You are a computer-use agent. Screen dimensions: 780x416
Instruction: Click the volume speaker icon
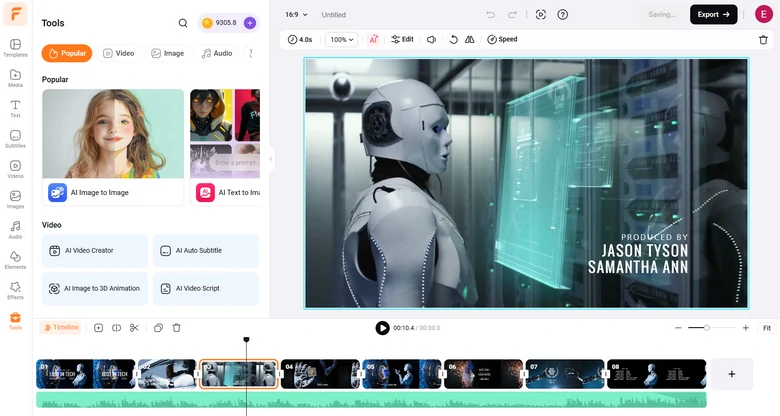tap(431, 39)
